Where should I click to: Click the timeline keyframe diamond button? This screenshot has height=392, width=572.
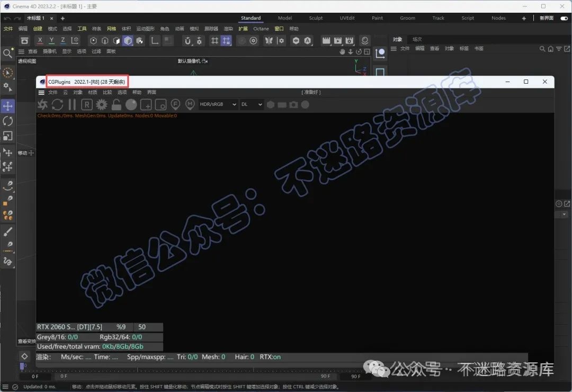pyautogui.click(x=25, y=356)
